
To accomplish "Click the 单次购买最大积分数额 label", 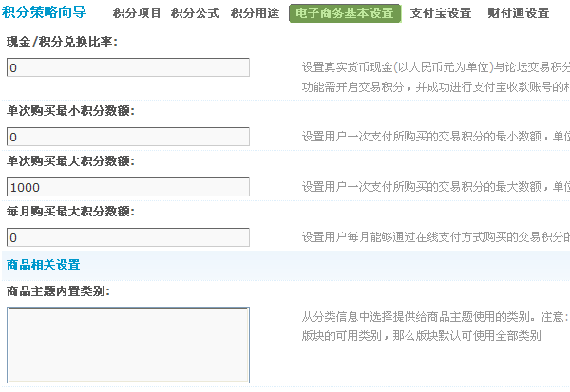I will click(70, 160).
